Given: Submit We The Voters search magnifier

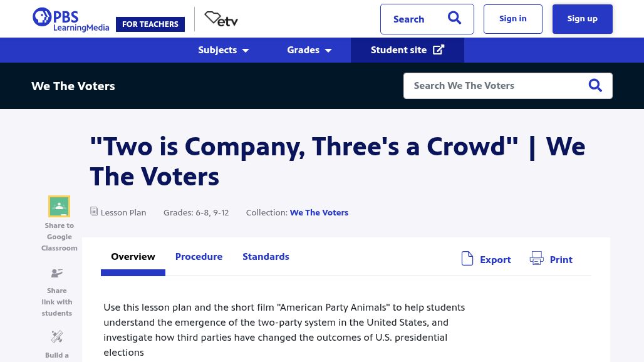Looking at the screenshot, I should 595,86.
